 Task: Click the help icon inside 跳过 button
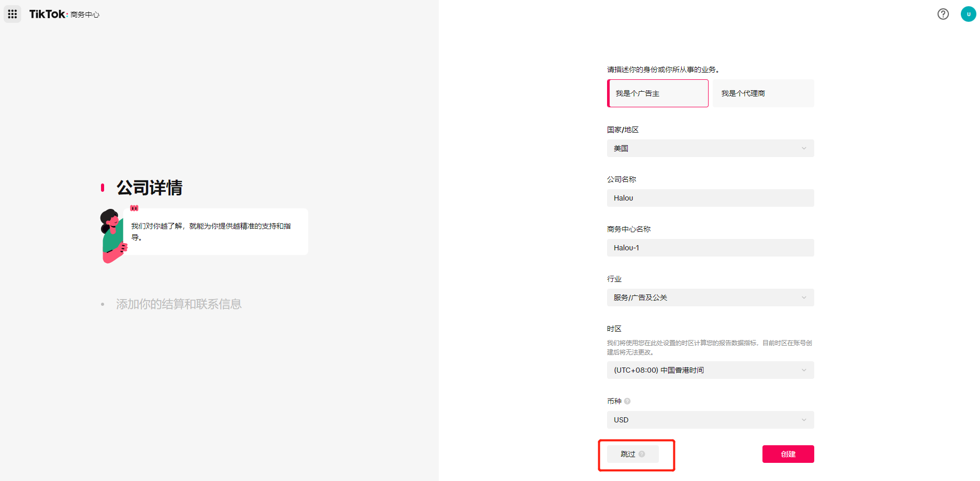642,454
